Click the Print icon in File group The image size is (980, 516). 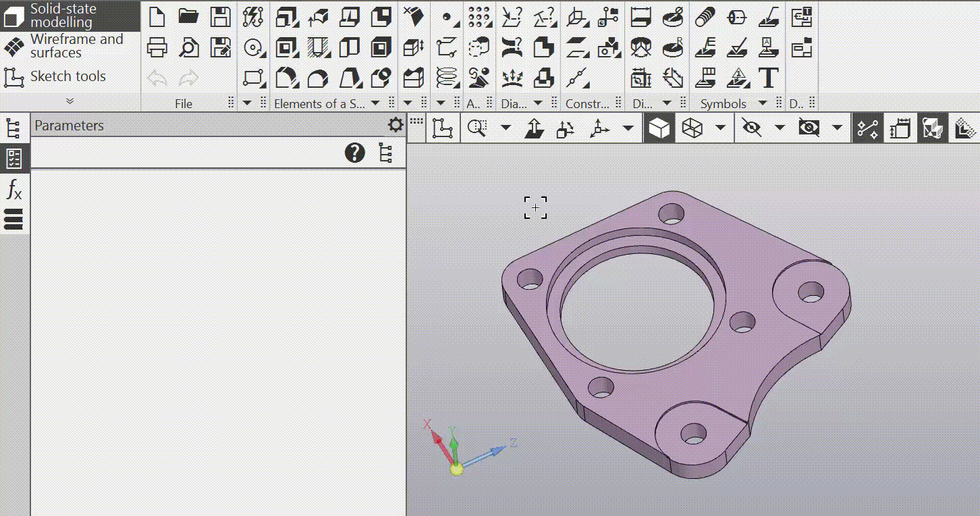(157, 47)
